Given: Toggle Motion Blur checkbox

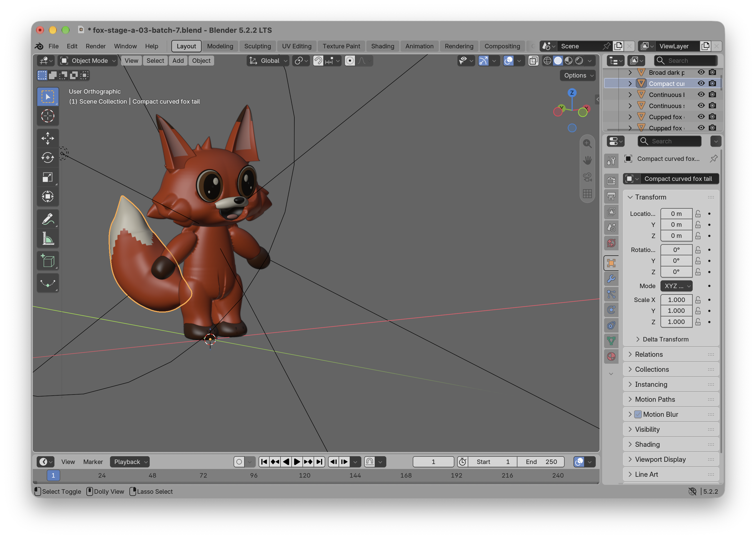Looking at the screenshot, I should coord(638,414).
